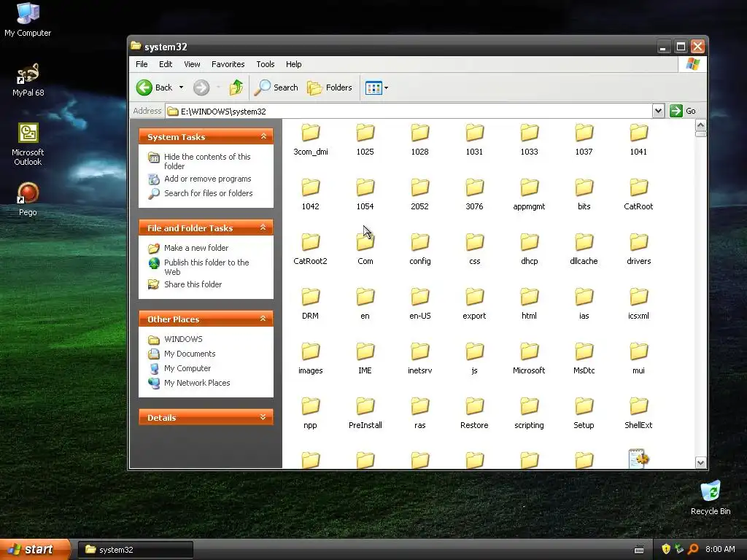Go to My Network Places
Viewport: 747px width, 560px height.
[197, 383]
